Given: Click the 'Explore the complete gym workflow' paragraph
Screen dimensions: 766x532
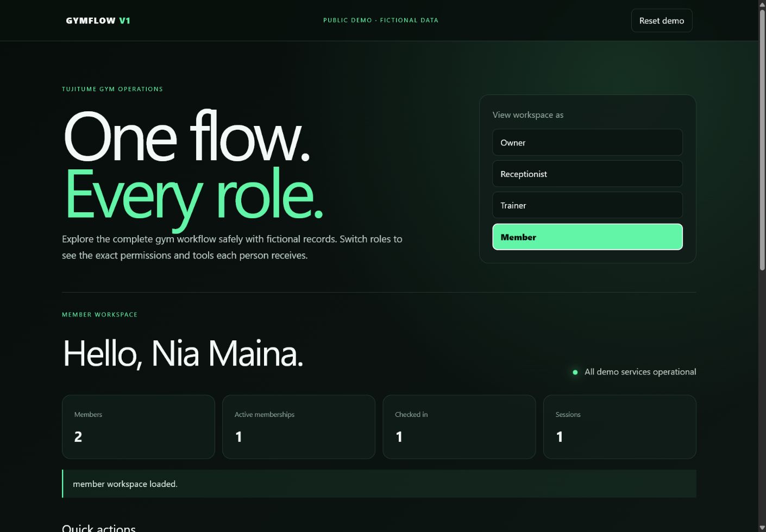Looking at the screenshot, I should (x=232, y=247).
